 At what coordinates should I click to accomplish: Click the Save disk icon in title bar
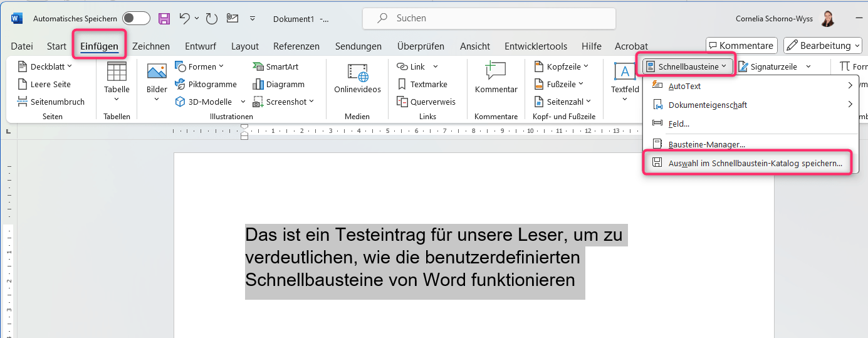point(164,19)
